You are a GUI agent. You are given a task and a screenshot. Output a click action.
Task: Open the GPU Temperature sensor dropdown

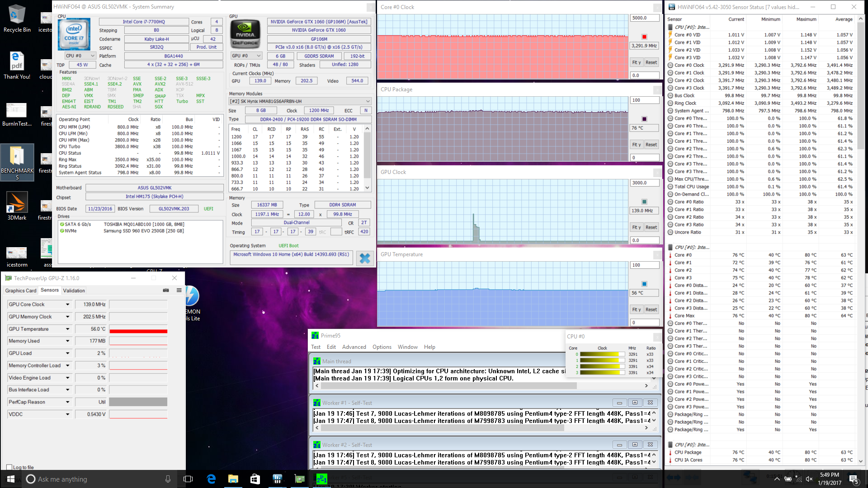[x=68, y=329]
